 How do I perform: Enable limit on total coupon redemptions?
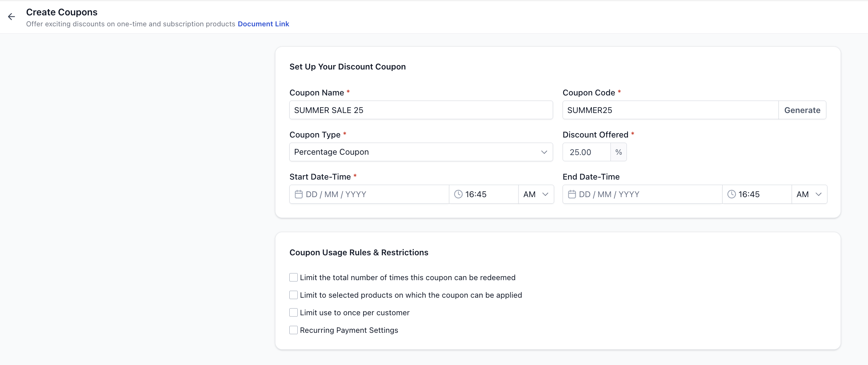click(293, 278)
